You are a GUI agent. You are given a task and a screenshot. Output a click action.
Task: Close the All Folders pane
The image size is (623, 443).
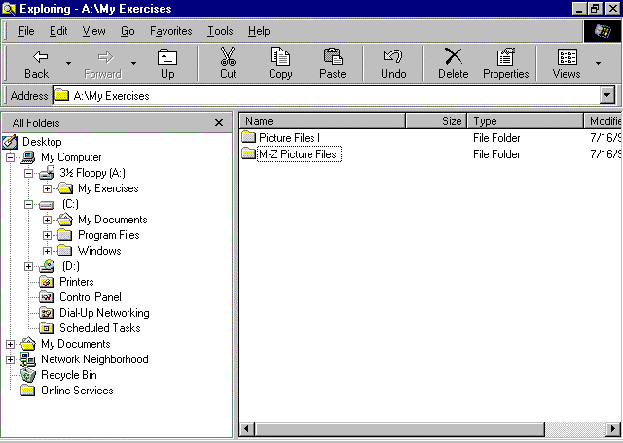(219, 122)
